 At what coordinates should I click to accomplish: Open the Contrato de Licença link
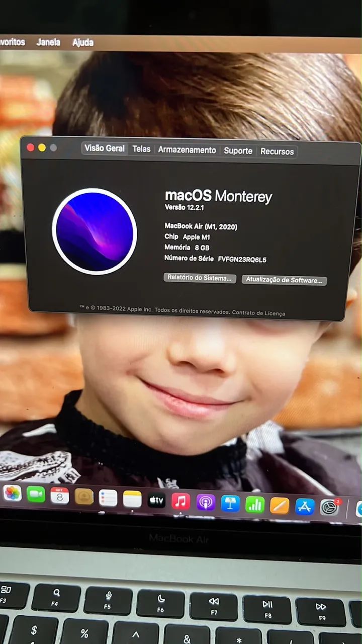point(258,313)
